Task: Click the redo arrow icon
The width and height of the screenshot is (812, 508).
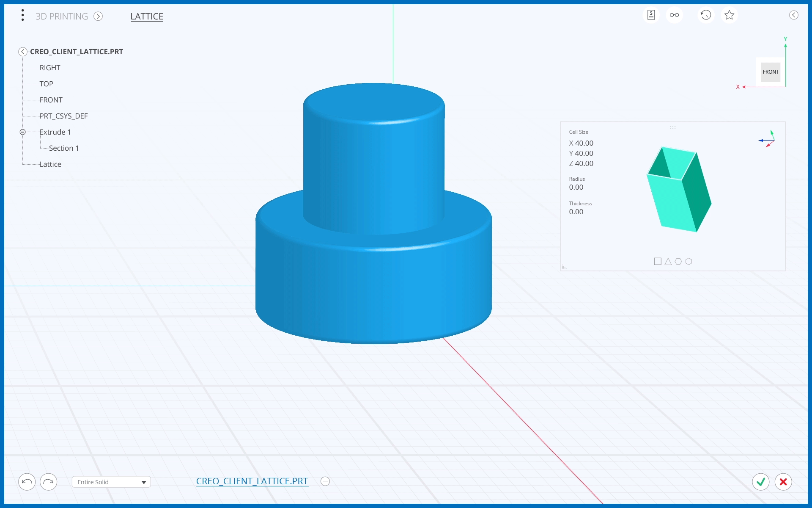Action: 48,482
